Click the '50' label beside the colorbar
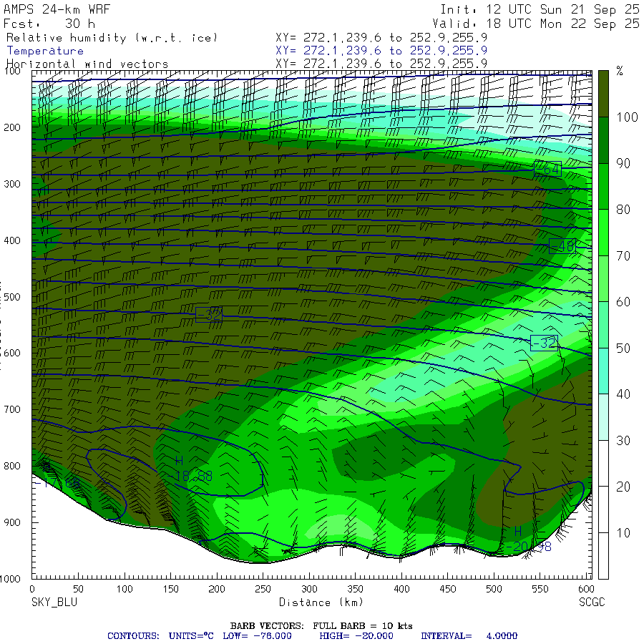The image size is (644, 644). 623,348
